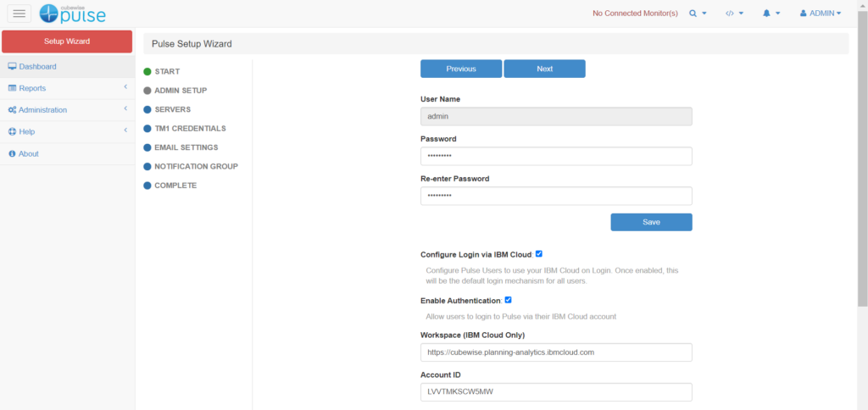This screenshot has width=868, height=410.
Task: Click the red Setup Wizard button
Action: click(x=67, y=41)
